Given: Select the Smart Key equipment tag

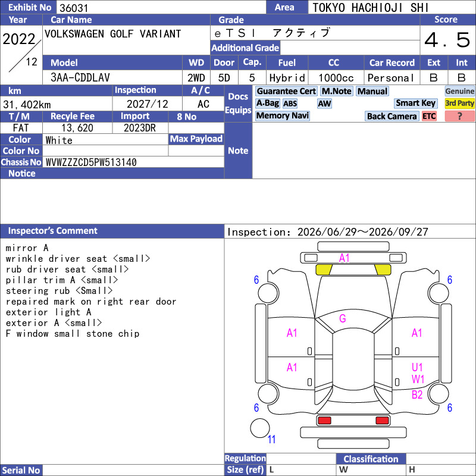Looking at the screenshot, I should pos(415,104).
